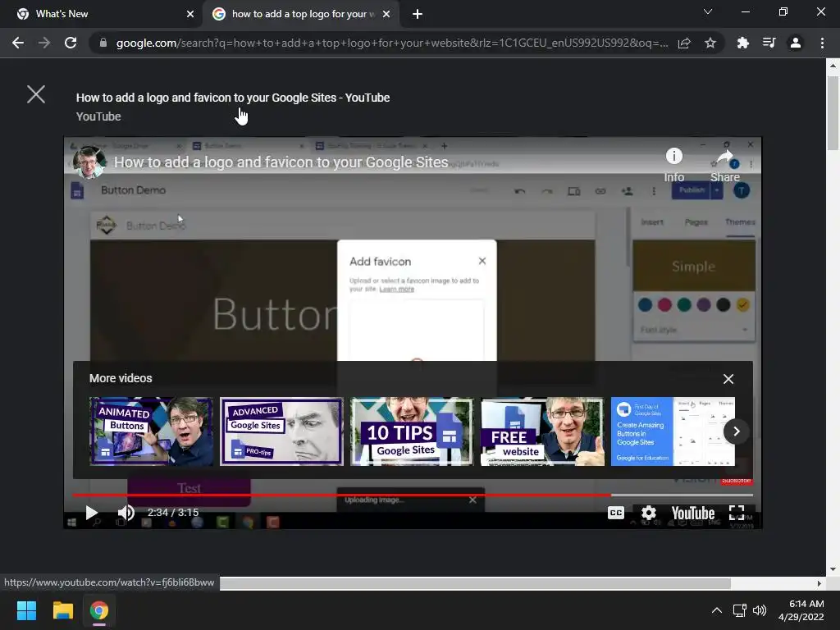This screenshot has height=630, width=840.
Task: Go forward to the next page
Action: tap(44, 43)
